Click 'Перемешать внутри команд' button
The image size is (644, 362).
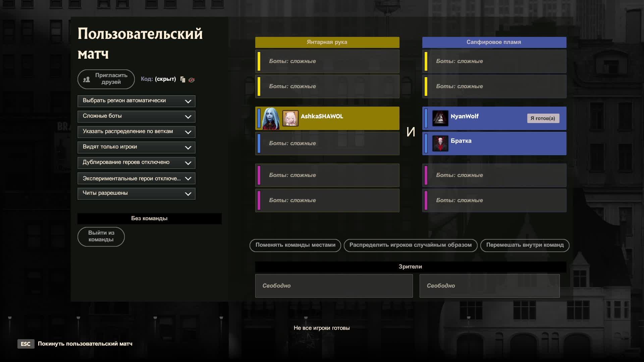point(525,245)
